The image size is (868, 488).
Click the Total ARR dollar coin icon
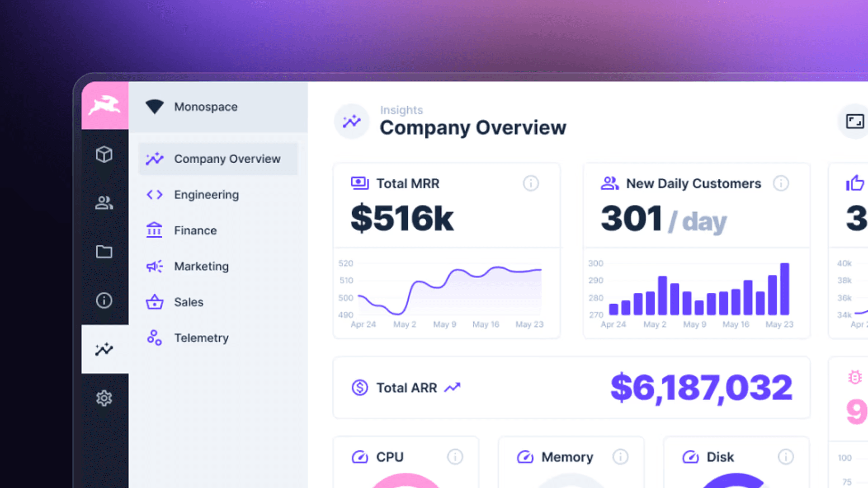coord(360,387)
